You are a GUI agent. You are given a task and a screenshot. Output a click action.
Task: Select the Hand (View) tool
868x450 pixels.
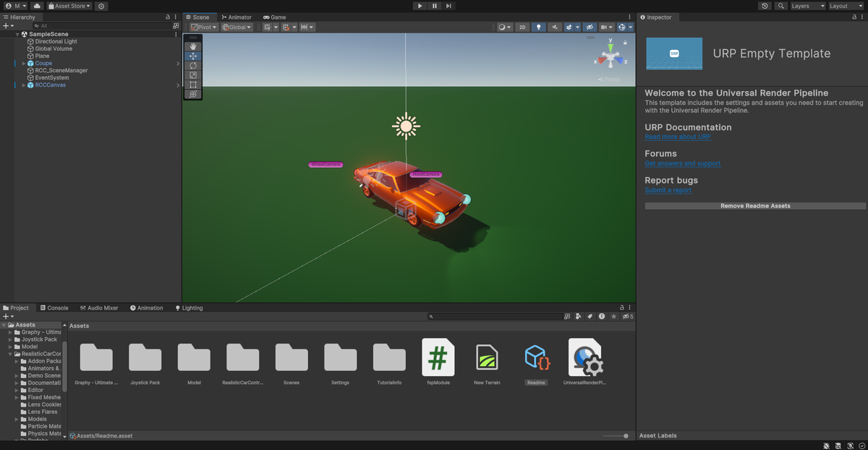193,47
